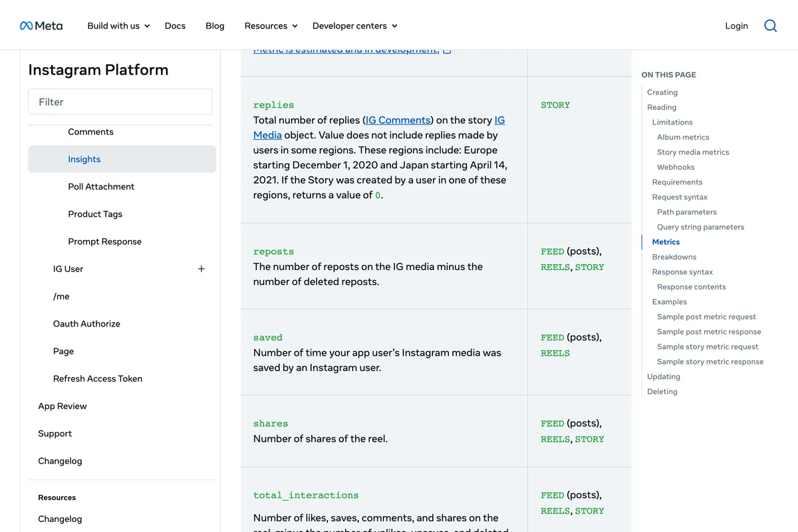The height and width of the screenshot is (532, 798).
Task: Jump to Sample story metric response
Action: pos(710,362)
